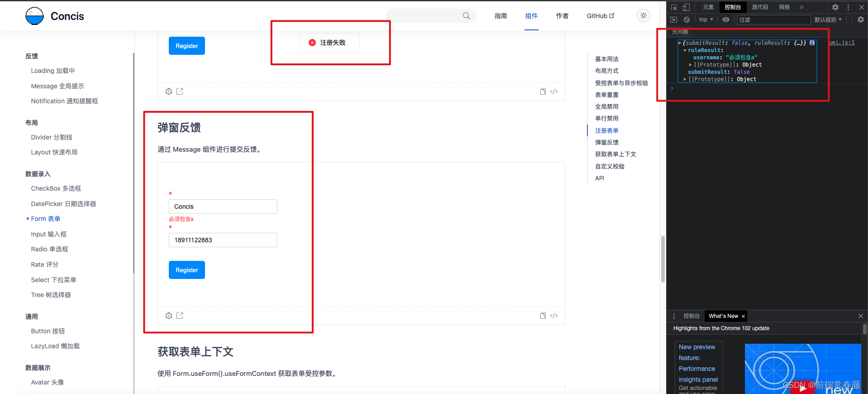Screen dimensions: 868x394
Task: Open the 默认级别 log level dropdown
Action: click(x=828, y=19)
